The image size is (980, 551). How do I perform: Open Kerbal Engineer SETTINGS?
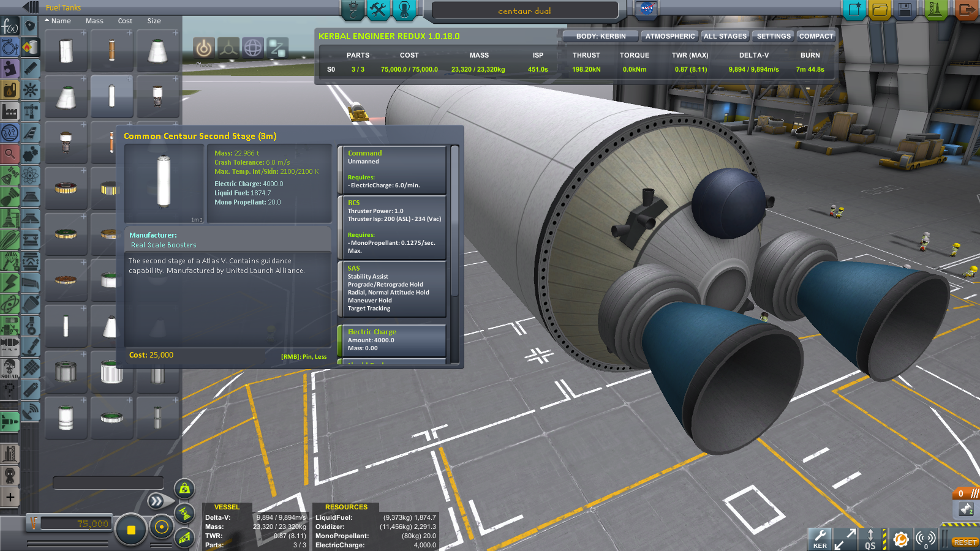coord(774,37)
